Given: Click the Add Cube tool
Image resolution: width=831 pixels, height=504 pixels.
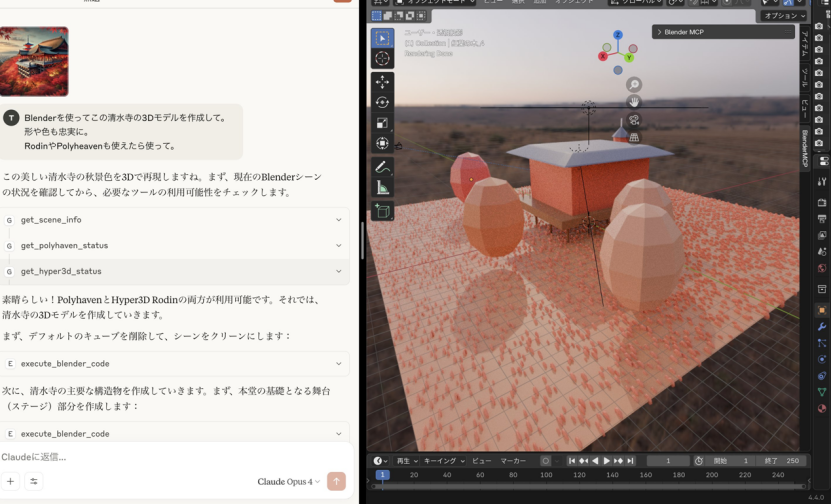Looking at the screenshot, I should tap(382, 211).
